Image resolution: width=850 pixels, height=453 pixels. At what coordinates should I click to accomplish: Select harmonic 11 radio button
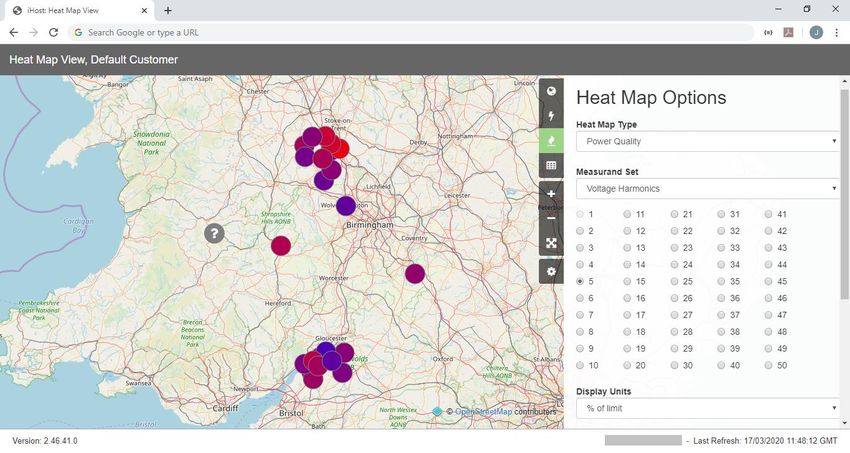pos(627,214)
